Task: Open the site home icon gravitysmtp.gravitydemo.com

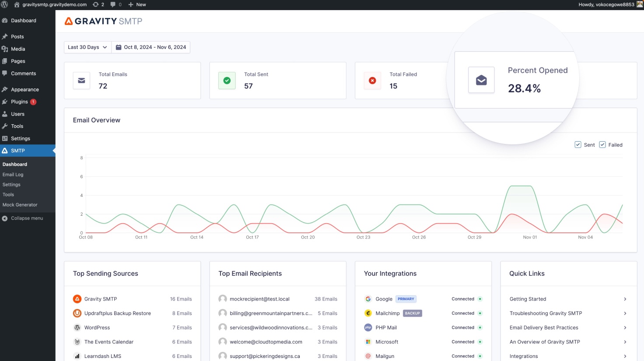Action: pos(17,4)
